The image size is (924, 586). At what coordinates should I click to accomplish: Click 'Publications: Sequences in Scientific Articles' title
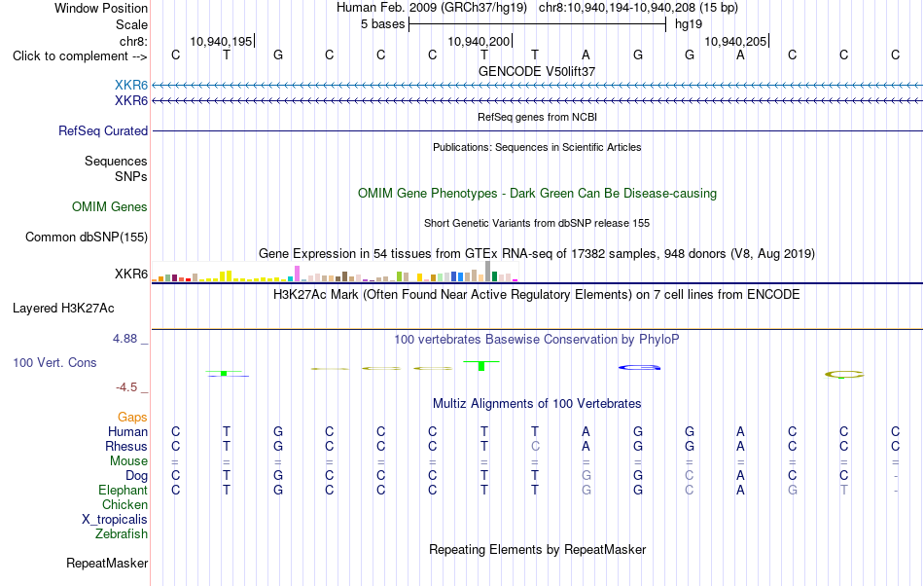coord(537,147)
